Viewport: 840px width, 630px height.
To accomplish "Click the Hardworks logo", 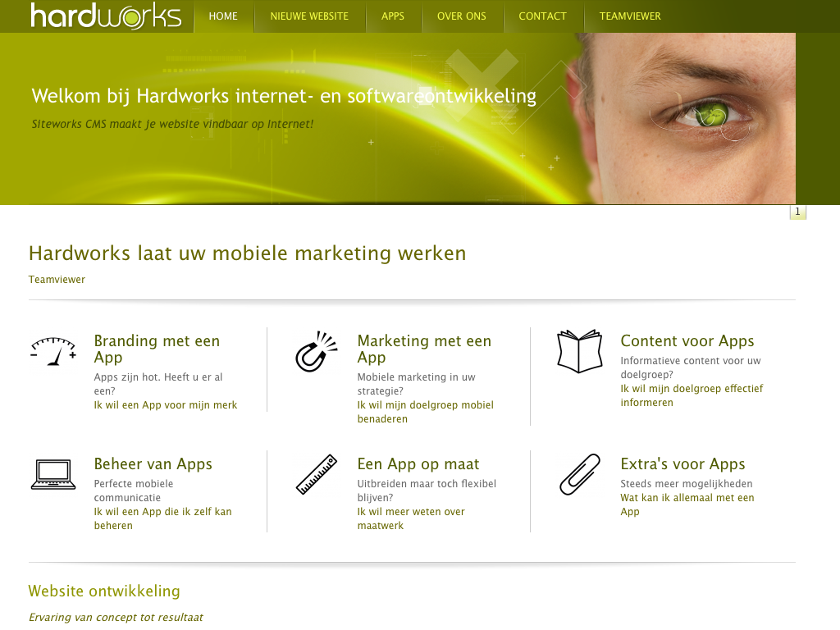I will tap(106, 16).
